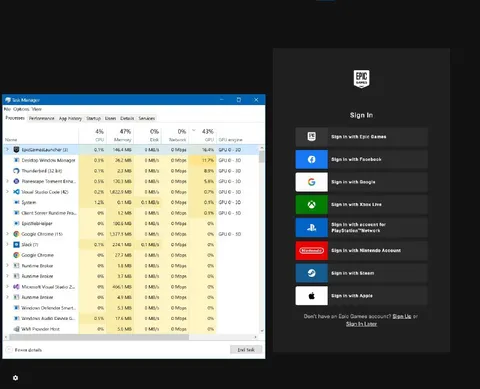480x389 pixels.
Task: Click the End task button
Action: 246,350
